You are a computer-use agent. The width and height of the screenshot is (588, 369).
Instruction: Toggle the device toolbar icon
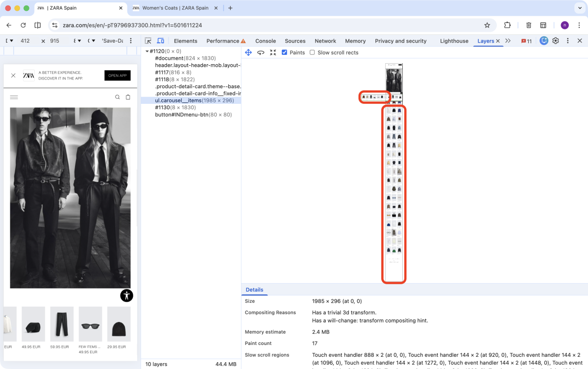(160, 41)
